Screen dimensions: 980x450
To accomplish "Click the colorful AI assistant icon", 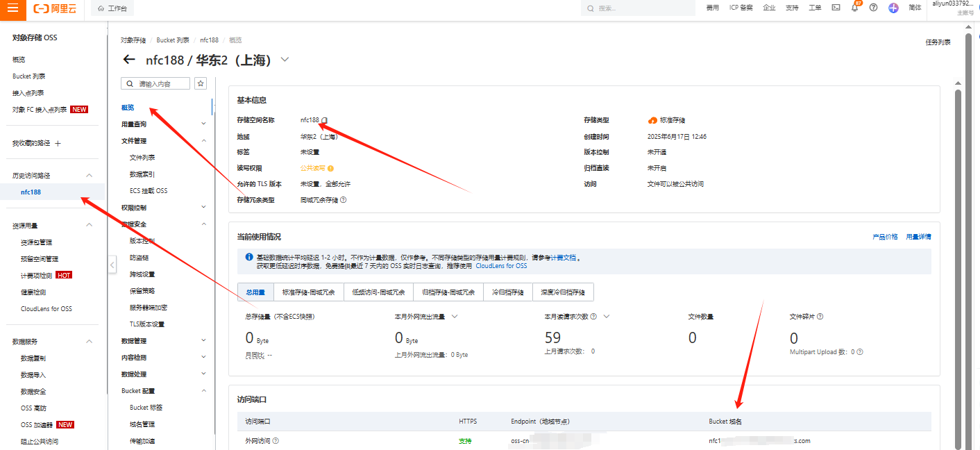I will tap(893, 8).
